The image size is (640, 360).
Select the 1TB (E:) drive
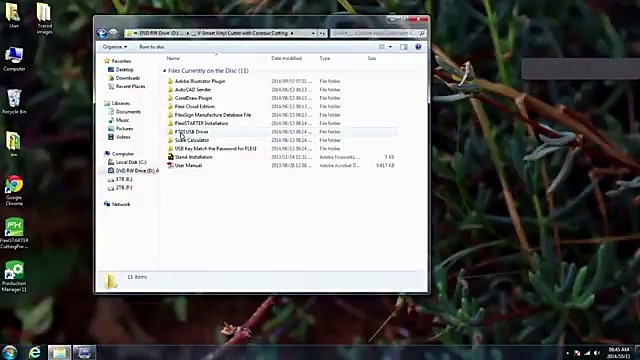coord(120,179)
